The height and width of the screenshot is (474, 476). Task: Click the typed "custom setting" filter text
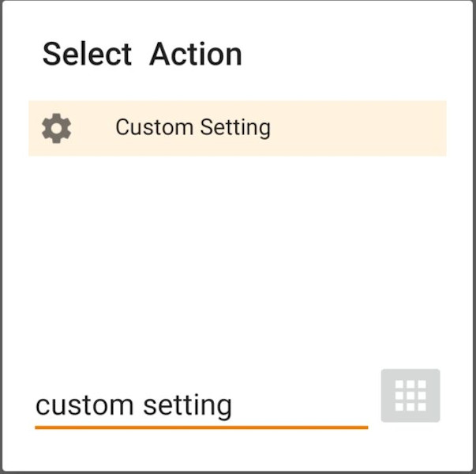[133, 406]
